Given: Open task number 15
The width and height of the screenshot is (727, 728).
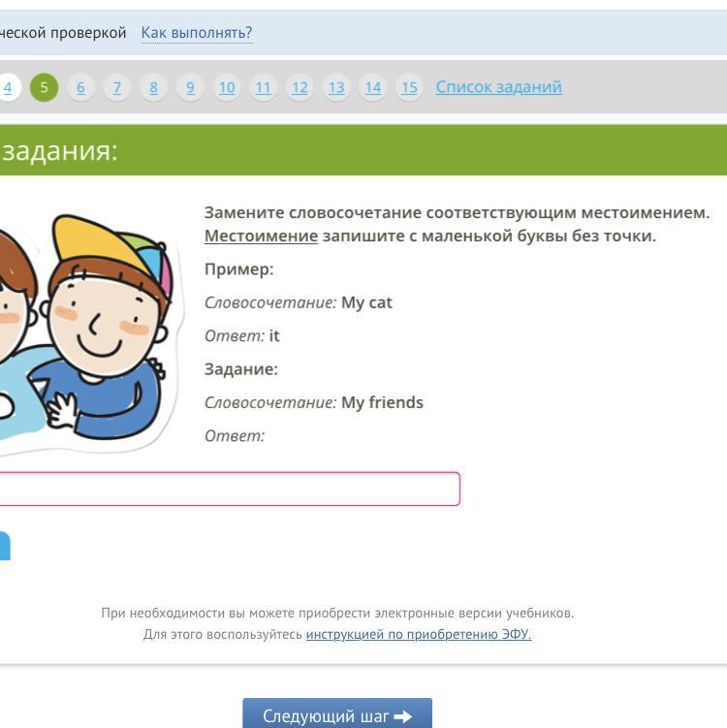Looking at the screenshot, I should point(409,87).
